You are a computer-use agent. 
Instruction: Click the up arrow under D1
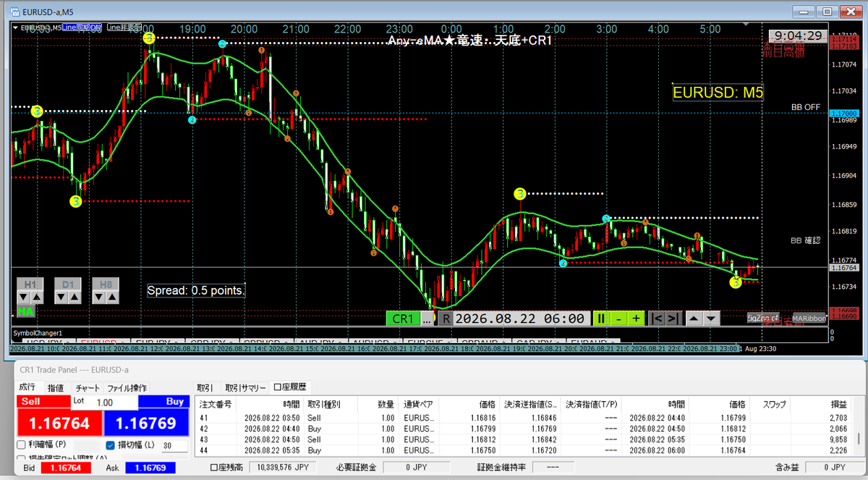click(x=75, y=297)
